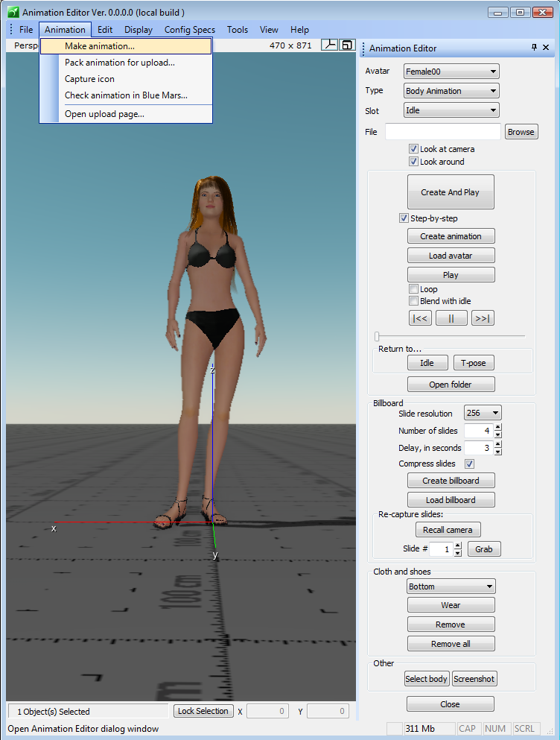Open Slide resolution dropdown 256

(483, 413)
